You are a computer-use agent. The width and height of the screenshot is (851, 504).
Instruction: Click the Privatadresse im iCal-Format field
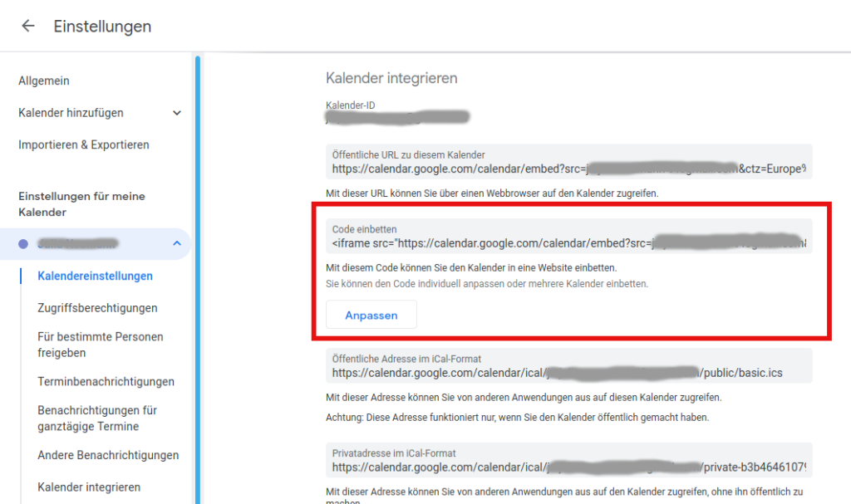point(568,467)
